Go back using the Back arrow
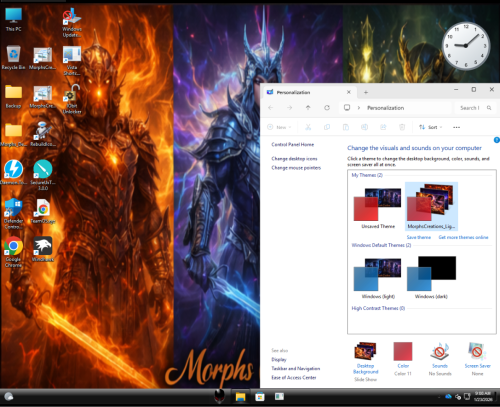The width and height of the screenshot is (500, 407). tap(270, 108)
